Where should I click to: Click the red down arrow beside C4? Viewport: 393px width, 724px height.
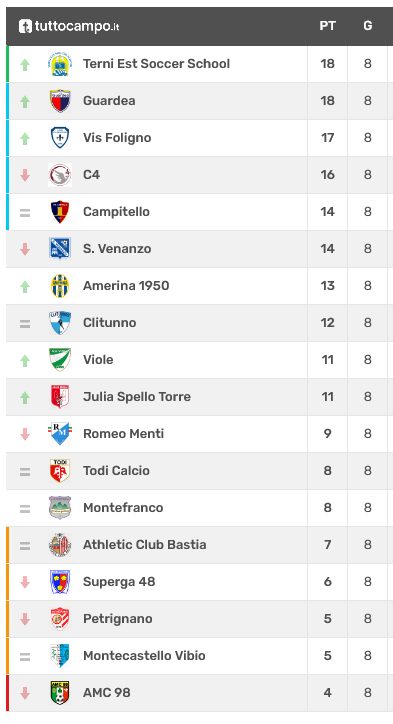coord(25,175)
